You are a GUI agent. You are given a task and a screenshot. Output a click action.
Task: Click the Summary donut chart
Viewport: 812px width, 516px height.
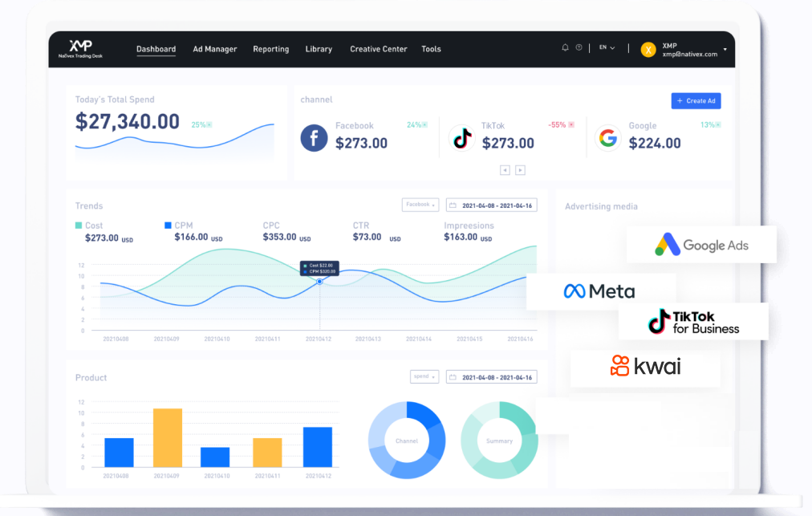(x=499, y=441)
